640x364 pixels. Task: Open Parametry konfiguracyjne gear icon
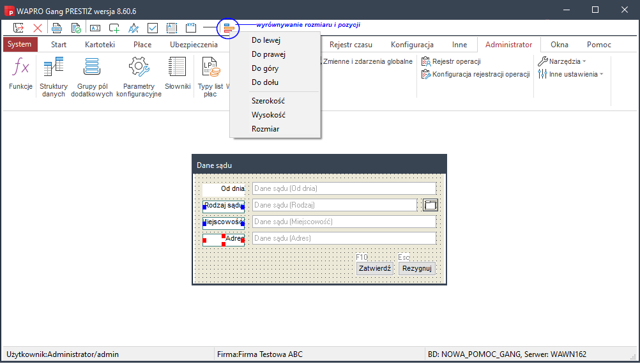139,75
